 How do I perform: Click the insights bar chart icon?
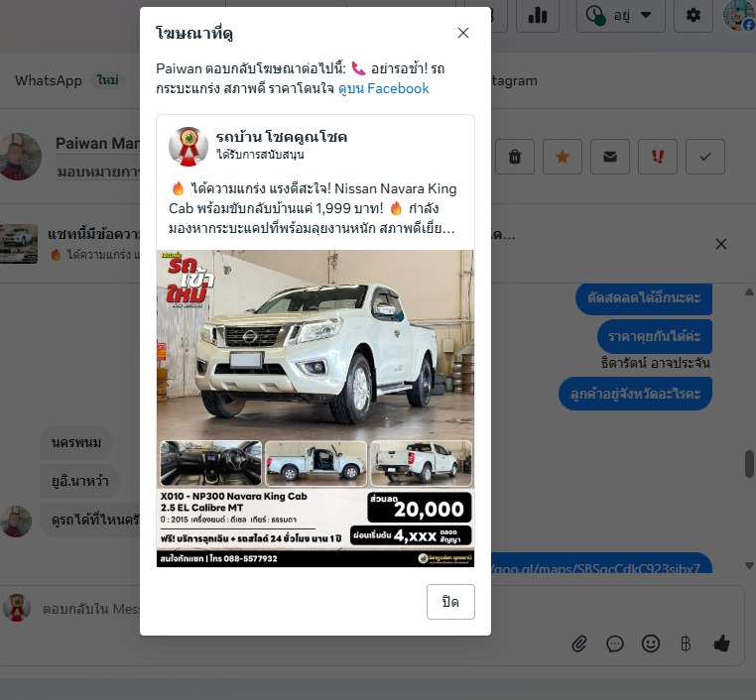tap(538, 16)
